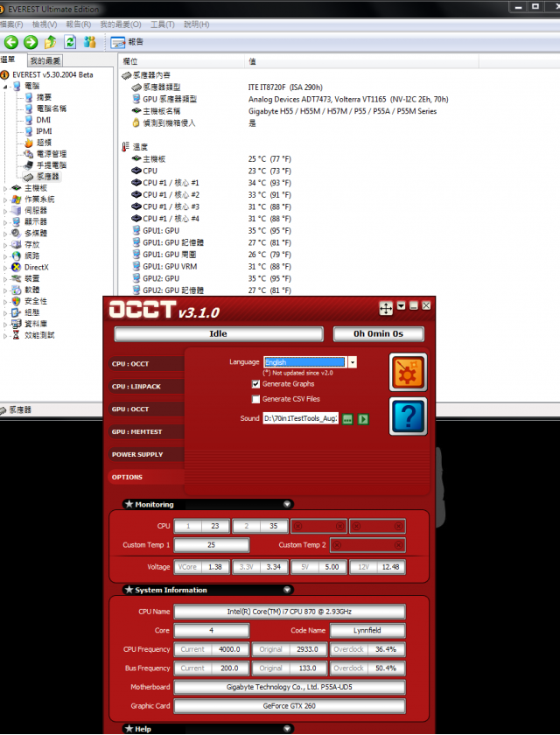Select the 超頻 overclock tree item
The width and height of the screenshot is (560, 735).
click(x=44, y=143)
